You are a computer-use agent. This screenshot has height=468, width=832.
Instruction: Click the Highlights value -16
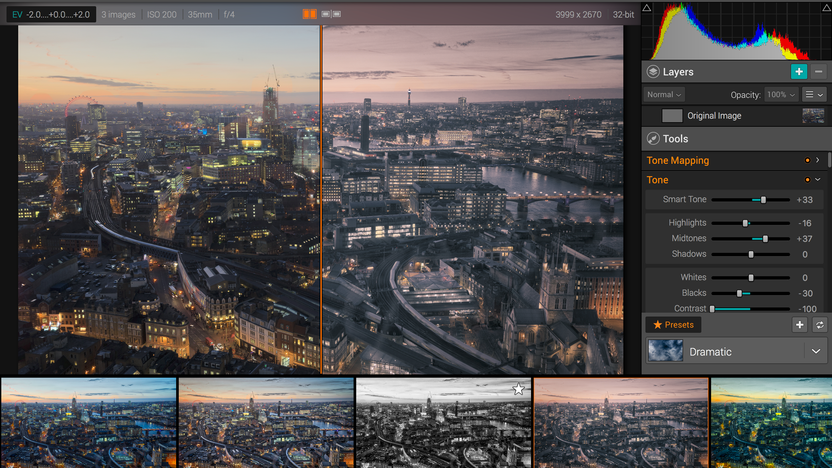[805, 223]
